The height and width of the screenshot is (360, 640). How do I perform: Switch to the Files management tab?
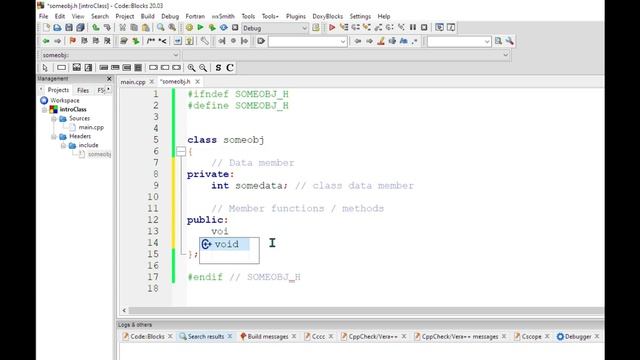pyautogui.click(x=83, y=90)
